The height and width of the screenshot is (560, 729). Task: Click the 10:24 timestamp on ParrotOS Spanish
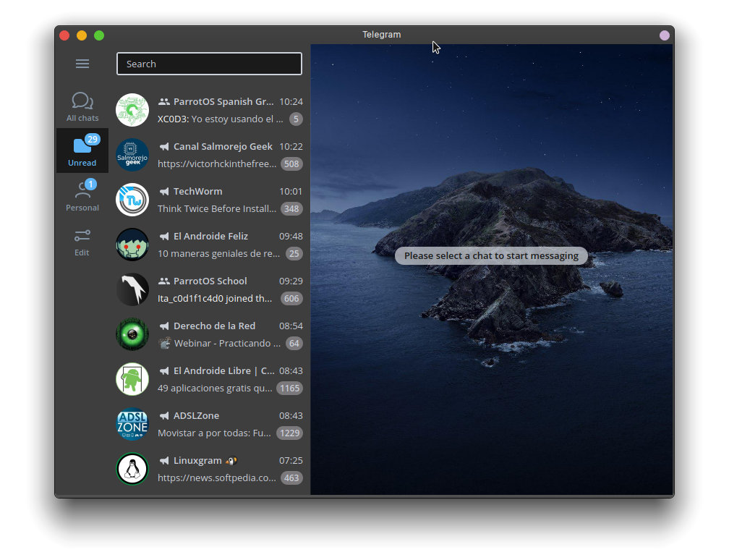coord(291,101)
